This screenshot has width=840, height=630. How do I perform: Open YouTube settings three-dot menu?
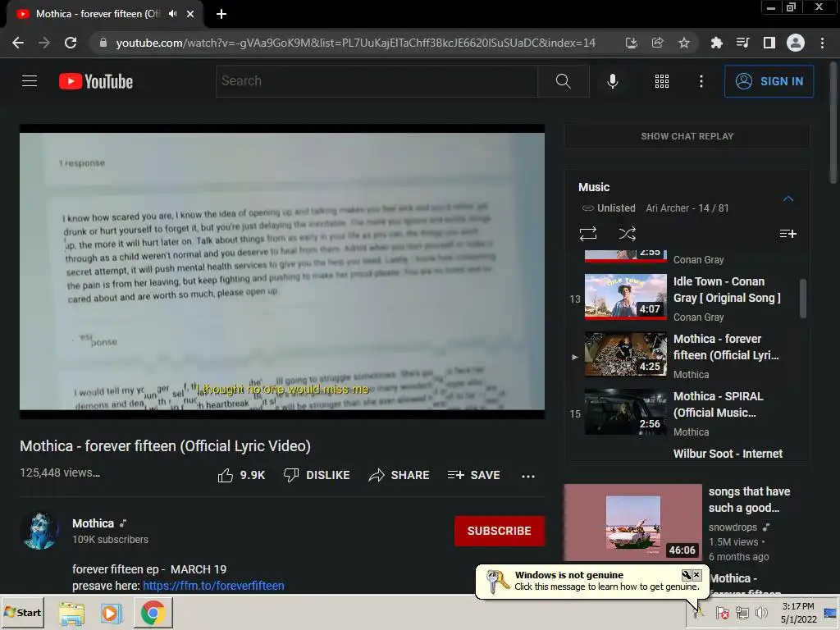coord(701,81)
